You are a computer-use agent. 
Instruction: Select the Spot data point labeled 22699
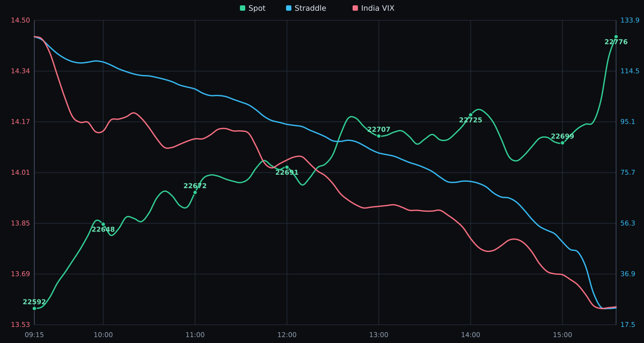(x=562, y=143)
